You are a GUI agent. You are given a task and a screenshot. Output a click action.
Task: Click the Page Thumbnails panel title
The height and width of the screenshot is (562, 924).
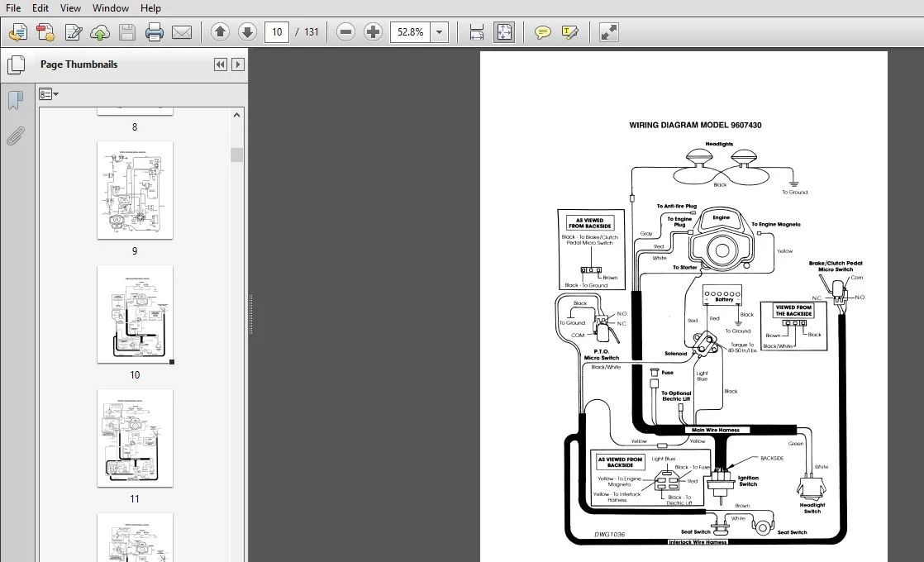[x=79, y=64]
